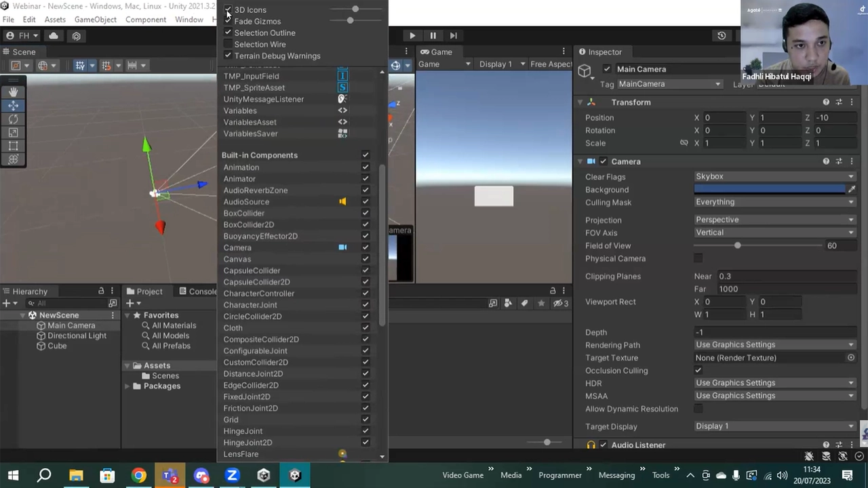Switch to the Console tab
The image size is (868, 488).
(x=199, y=291)
